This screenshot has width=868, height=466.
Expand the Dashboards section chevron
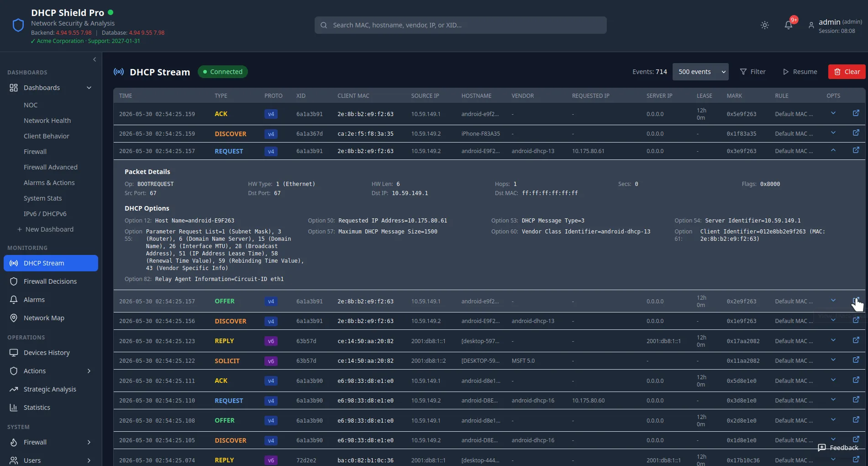[89, 88]
